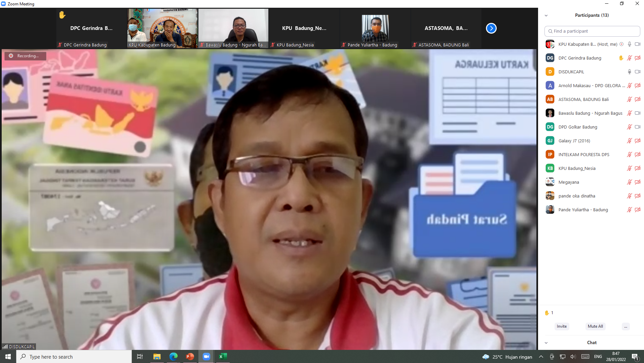Collapse the Chat panel chevron
This screenshot has width=644, height=363.
tap(546, 342)
